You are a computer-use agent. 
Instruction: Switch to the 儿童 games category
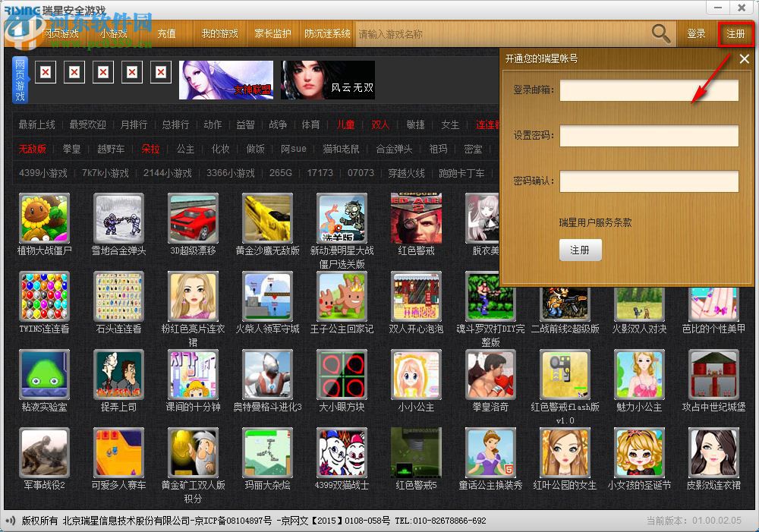coord(345,124)
